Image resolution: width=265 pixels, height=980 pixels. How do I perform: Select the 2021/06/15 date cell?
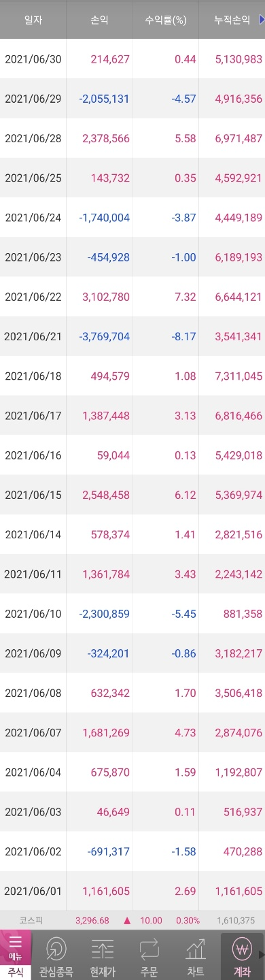pyautogui.click(x=33, y=494)
